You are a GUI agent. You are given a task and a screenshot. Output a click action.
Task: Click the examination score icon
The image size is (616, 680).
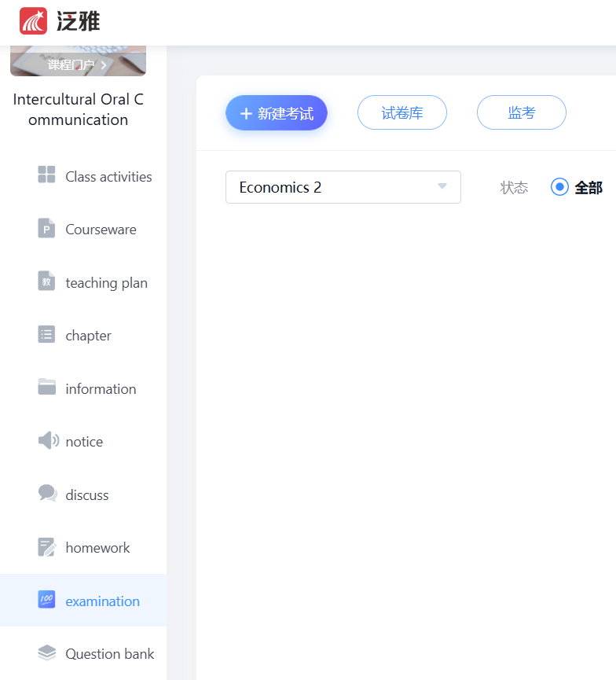coord(46,600)
